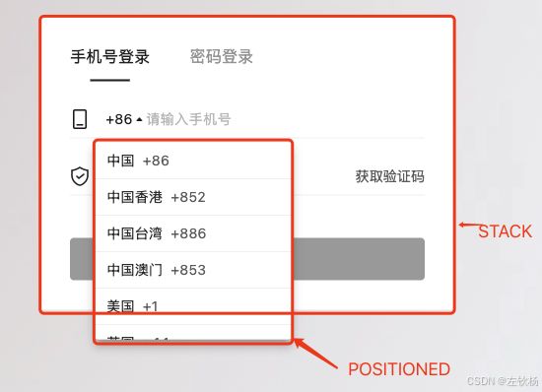This screenshot has width=542, height=392.
Task: Collapse list via triangle beside +86
Action: pyautogui.click(x=139, y=120)
